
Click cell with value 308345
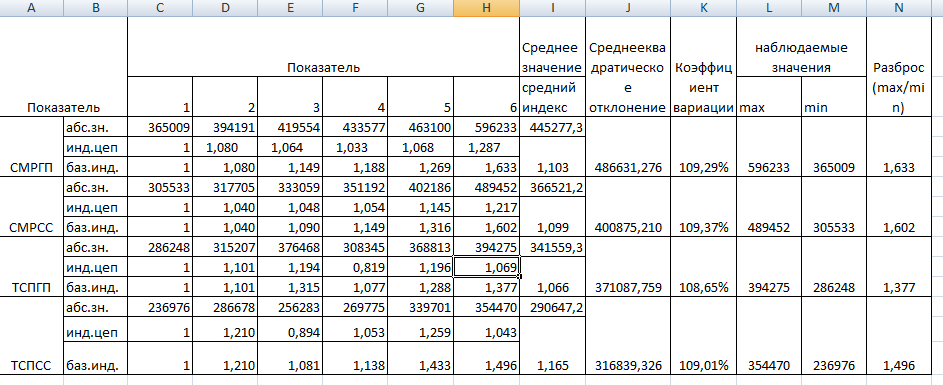[x=355, y=247]
